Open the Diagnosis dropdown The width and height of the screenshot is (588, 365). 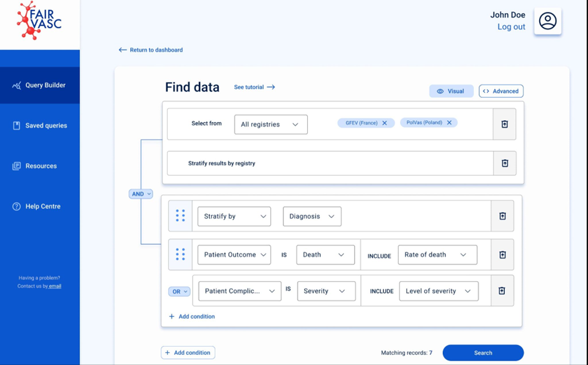[x=312, y=216]
